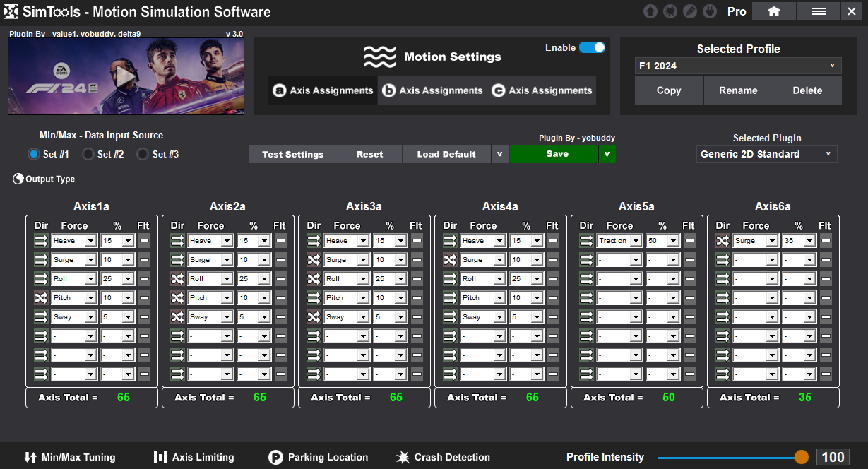Toggle Axis1a Pitch direction shuffle icon

[41, 298]
